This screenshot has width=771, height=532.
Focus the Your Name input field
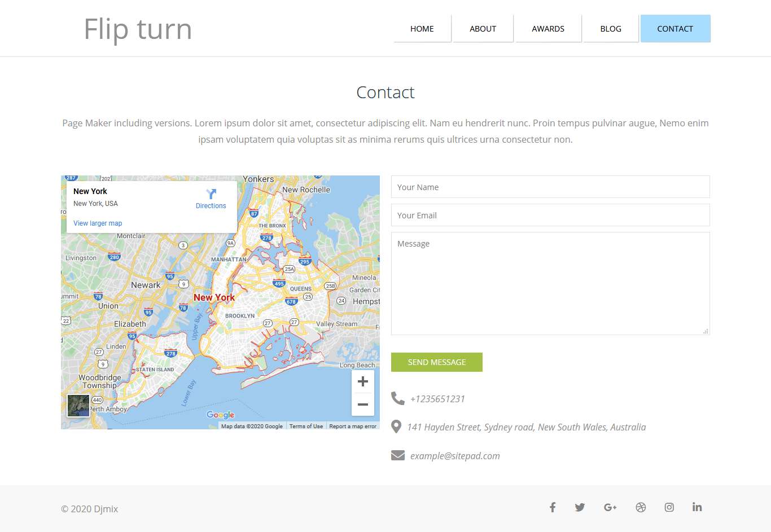pyautogui.click(x=550, y=187)
